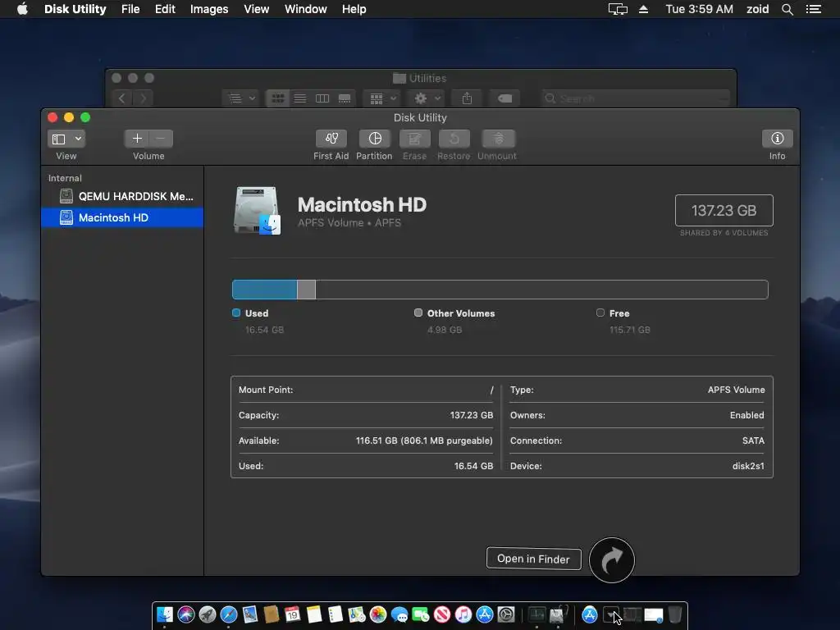Image resolution: width=840 pixels, height=630 pixels.
Task: Click the Search field in Utilities window
Action: [x=636, y=98]
